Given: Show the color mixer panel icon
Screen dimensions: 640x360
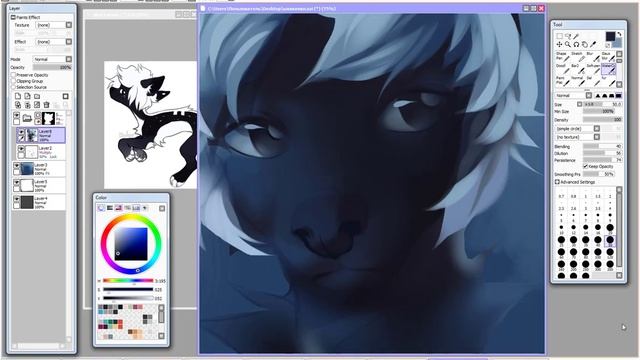Looking at the screenshot, I should (127, 208).
